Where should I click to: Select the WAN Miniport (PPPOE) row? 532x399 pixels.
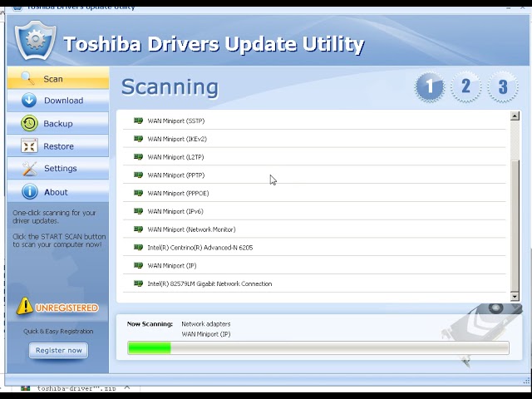click(314, 193)
